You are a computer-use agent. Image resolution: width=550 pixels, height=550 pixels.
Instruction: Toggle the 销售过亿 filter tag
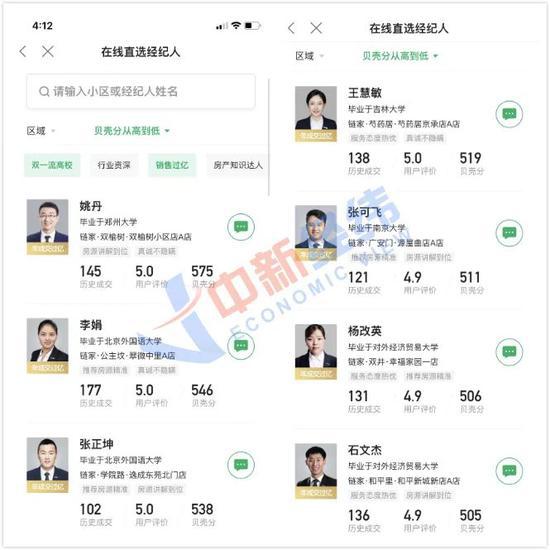tap(172, 165)
